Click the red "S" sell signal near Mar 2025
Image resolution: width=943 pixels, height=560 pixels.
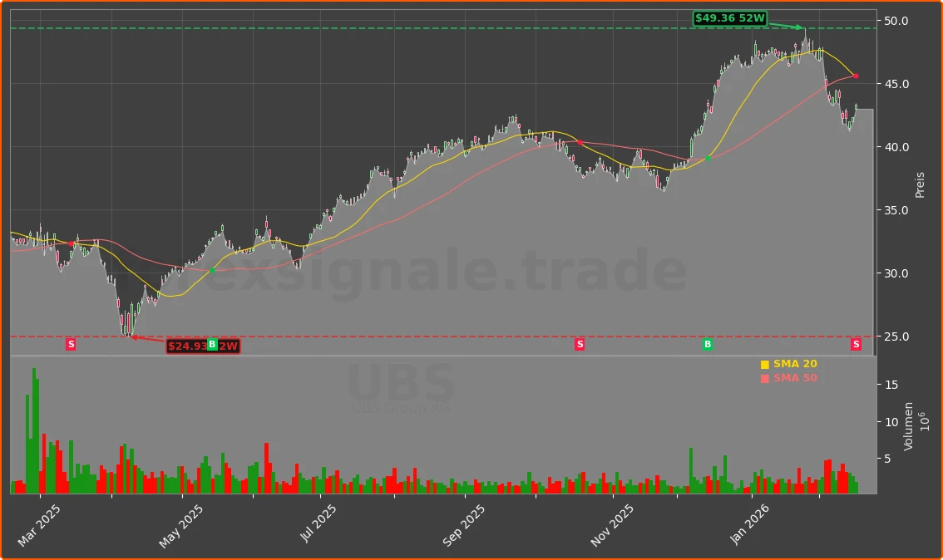71,343
